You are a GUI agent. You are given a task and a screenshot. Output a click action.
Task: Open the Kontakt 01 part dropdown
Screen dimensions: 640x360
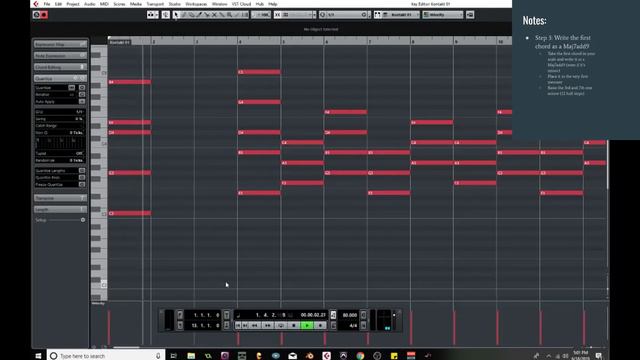pyautogui.click(x=400, y=15)
